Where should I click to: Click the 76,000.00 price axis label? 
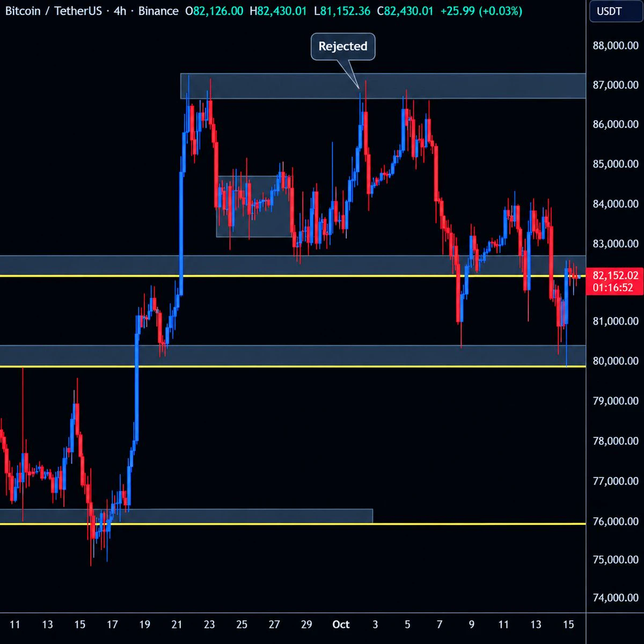[616, 521]
